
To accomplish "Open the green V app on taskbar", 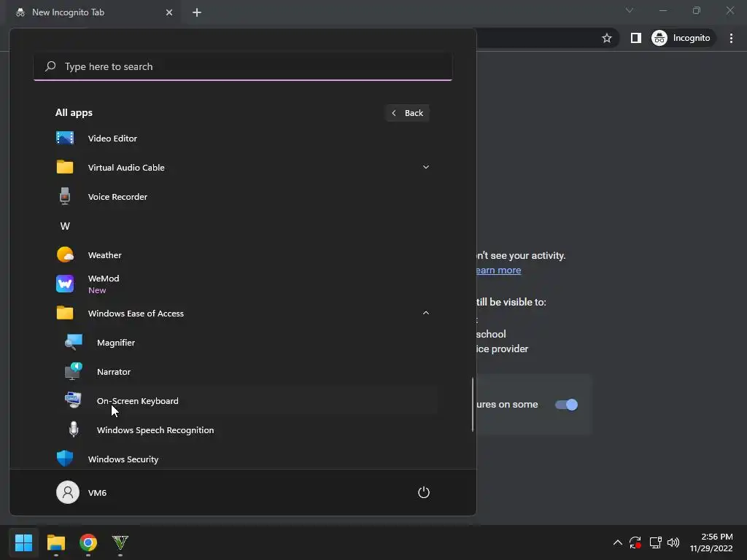I will [x=120, y=542].
